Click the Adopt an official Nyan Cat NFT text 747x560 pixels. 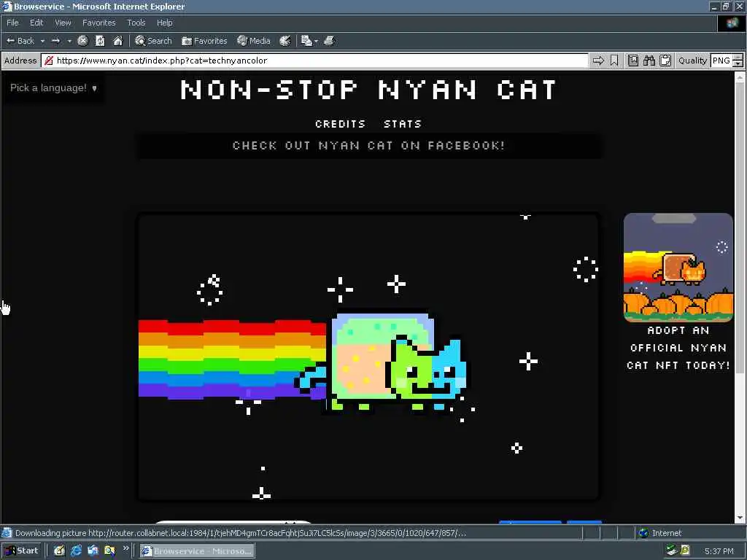pyautogui.click(x=678, y=348)
